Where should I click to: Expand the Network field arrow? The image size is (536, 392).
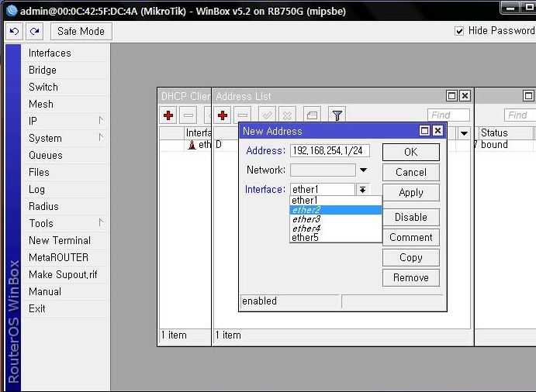click(x=363, y=170)
